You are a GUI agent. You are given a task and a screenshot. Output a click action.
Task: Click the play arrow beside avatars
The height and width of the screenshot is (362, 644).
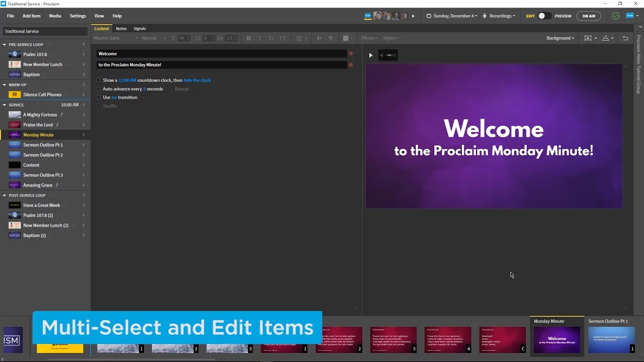414,16
